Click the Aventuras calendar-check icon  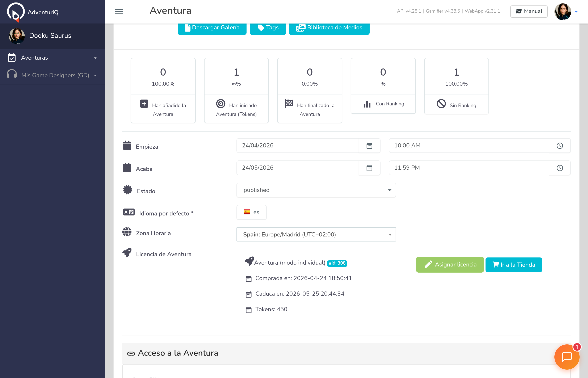(x=12, y=58)
